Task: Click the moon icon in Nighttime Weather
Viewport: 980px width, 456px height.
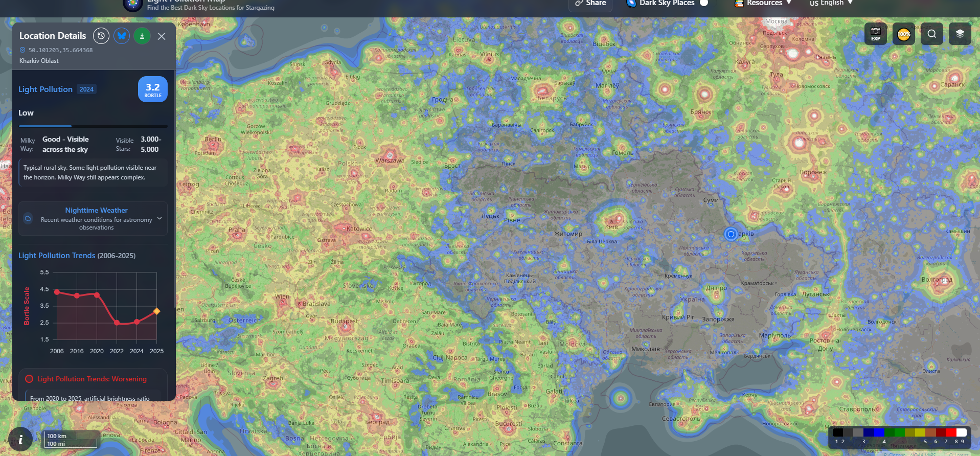Action: click(x=28, y=218)
